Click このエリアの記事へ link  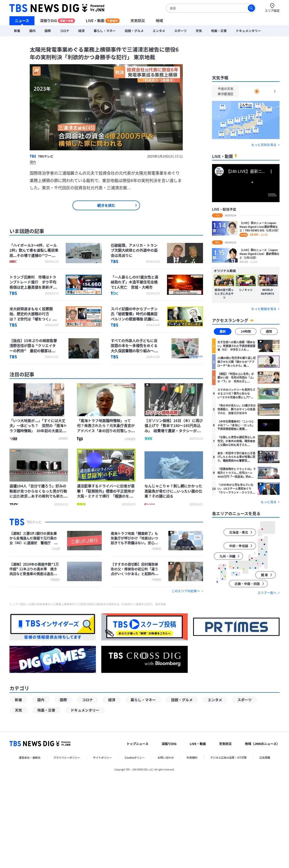click(x=187, y=591)
